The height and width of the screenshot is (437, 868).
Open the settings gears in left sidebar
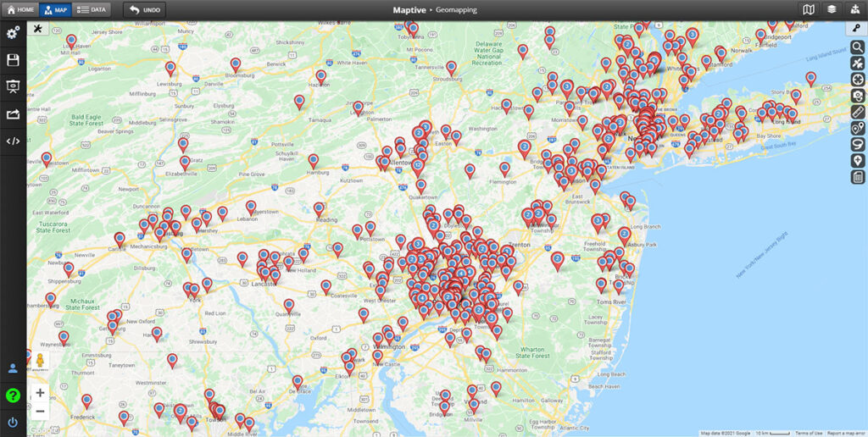click(13, 34)
